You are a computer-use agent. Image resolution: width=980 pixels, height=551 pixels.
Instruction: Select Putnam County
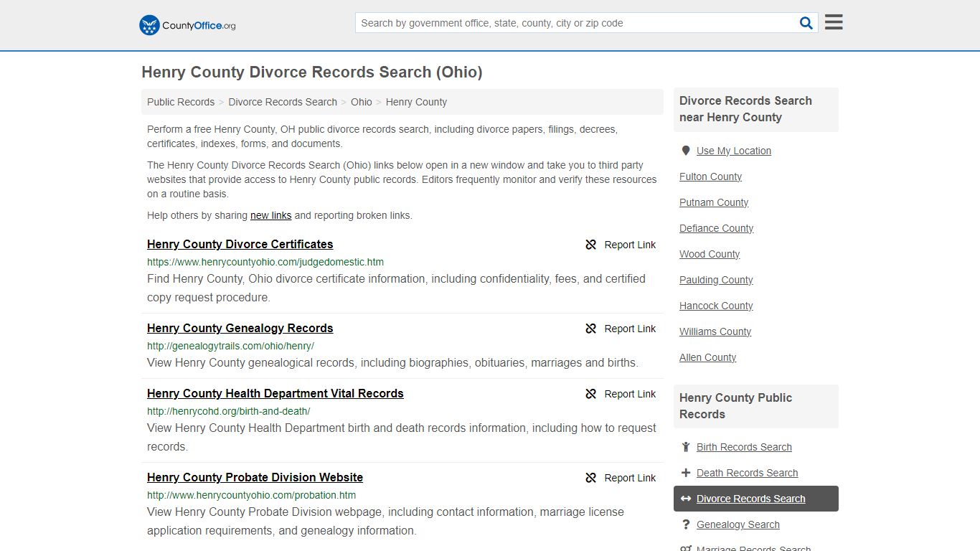point(714,202)
